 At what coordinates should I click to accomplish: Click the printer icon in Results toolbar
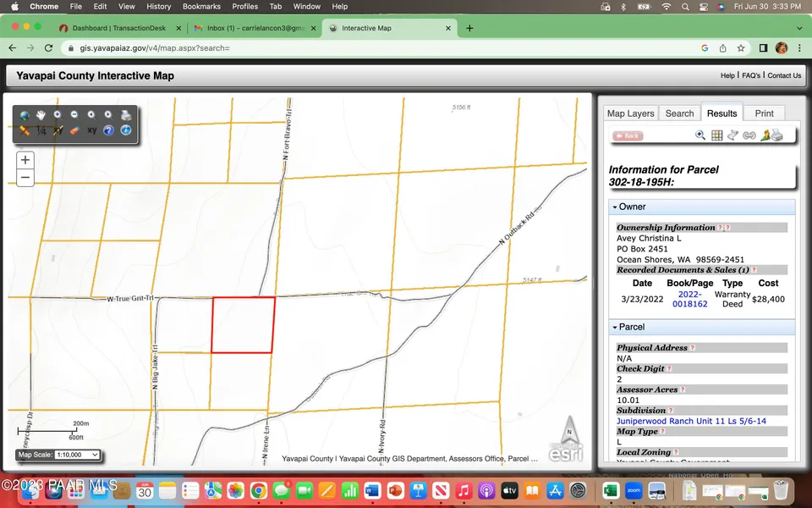(776, 135)
